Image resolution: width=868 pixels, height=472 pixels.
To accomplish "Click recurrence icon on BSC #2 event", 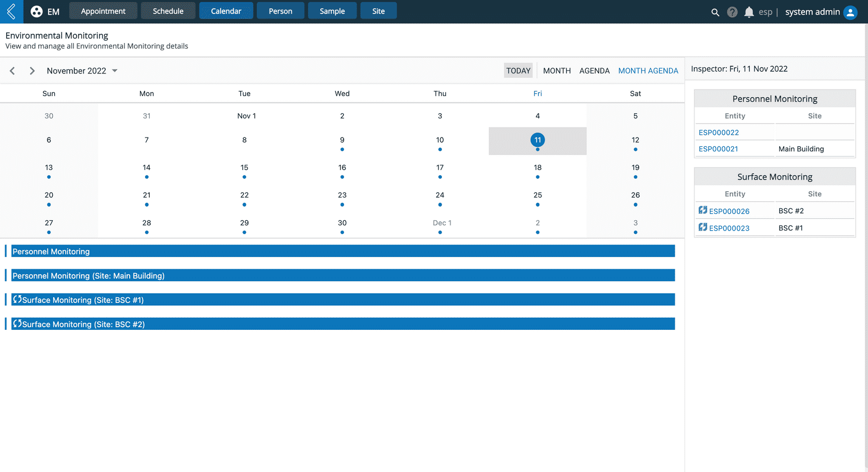I will [x=17, y=323].
